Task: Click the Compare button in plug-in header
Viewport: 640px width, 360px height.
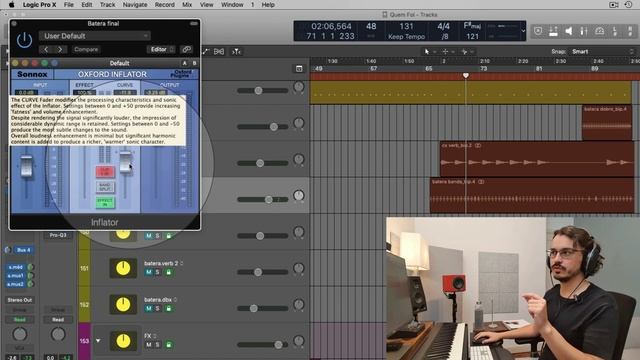Action: click(x=86, y=49)
